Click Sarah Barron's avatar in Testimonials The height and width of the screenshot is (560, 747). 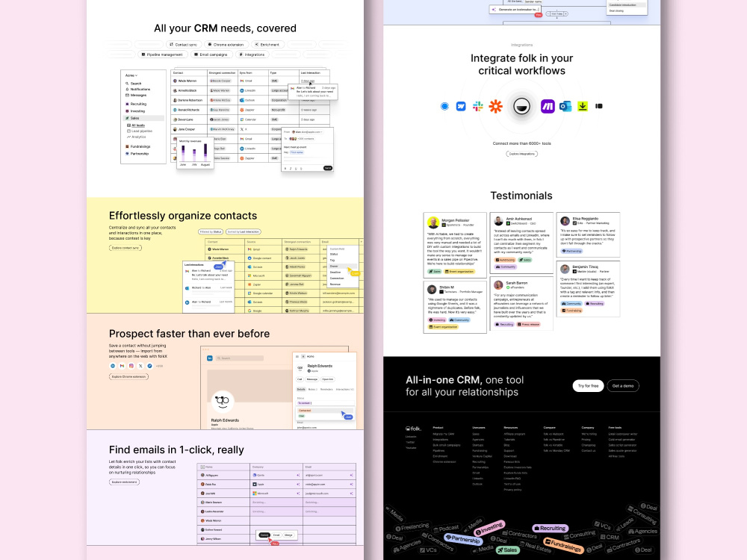[498, 284]
